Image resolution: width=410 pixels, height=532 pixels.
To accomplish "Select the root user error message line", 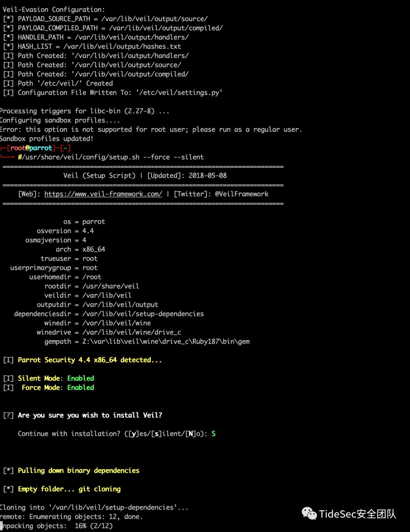I will pos(151,129).
